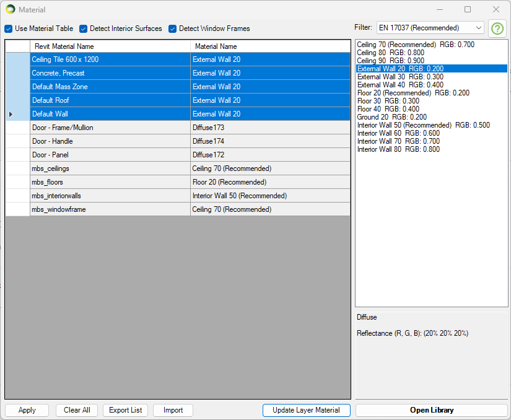Click Export List button
The height and width of the screenshot is (420, 511).
(x=126, y=410)
